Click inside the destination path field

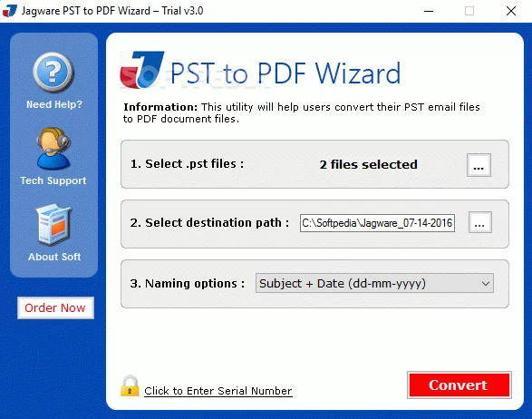[x=377, y=223]
